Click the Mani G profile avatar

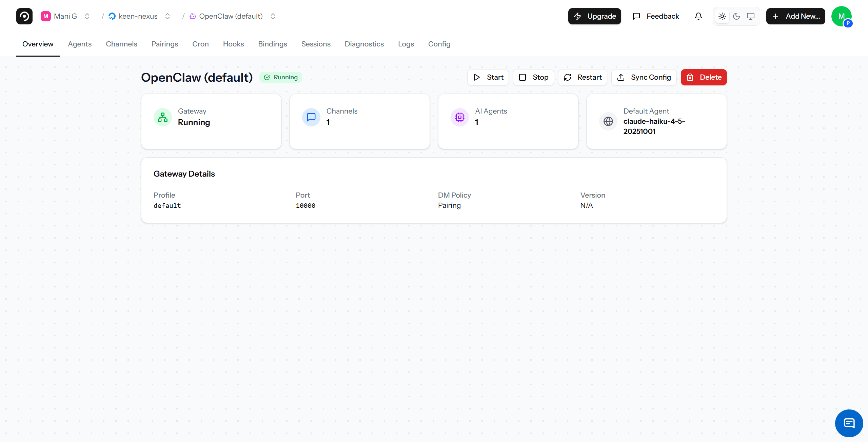pos(842,16)
